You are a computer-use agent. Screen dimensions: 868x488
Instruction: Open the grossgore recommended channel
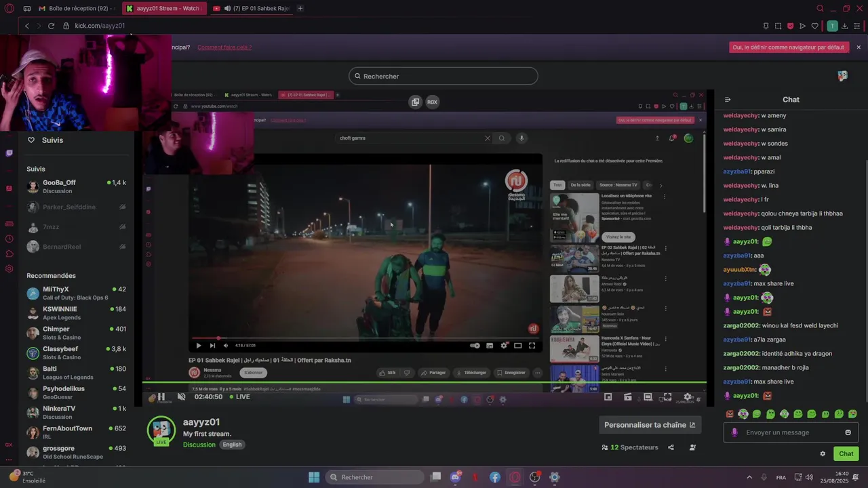pos(77,452)
